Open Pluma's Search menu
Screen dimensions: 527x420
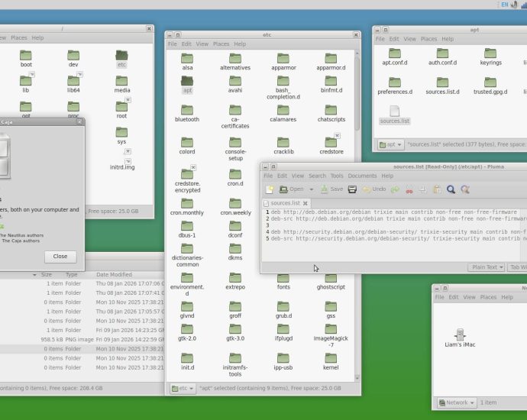(x=317, y=176)
